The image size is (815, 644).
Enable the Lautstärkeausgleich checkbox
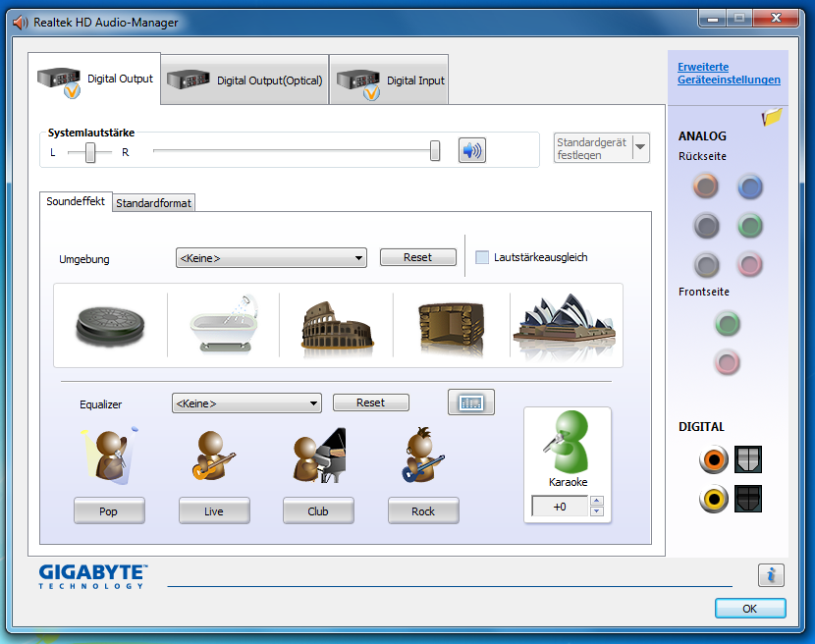click(482, 257)
